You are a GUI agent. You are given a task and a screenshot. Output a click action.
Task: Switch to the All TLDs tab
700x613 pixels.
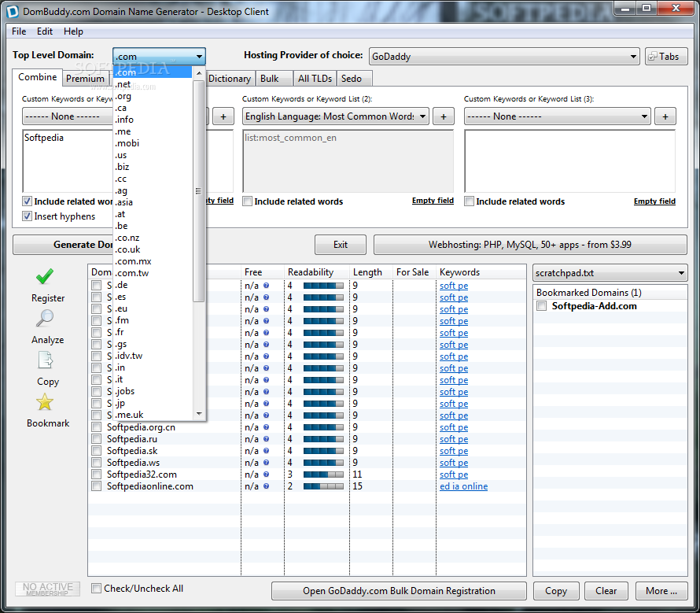tap(315, 79)
